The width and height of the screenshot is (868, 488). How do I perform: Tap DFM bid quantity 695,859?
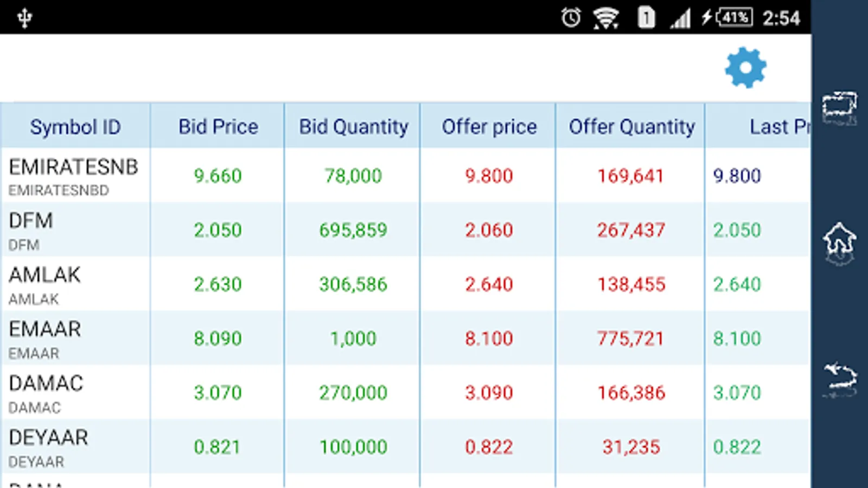point(353,230)
